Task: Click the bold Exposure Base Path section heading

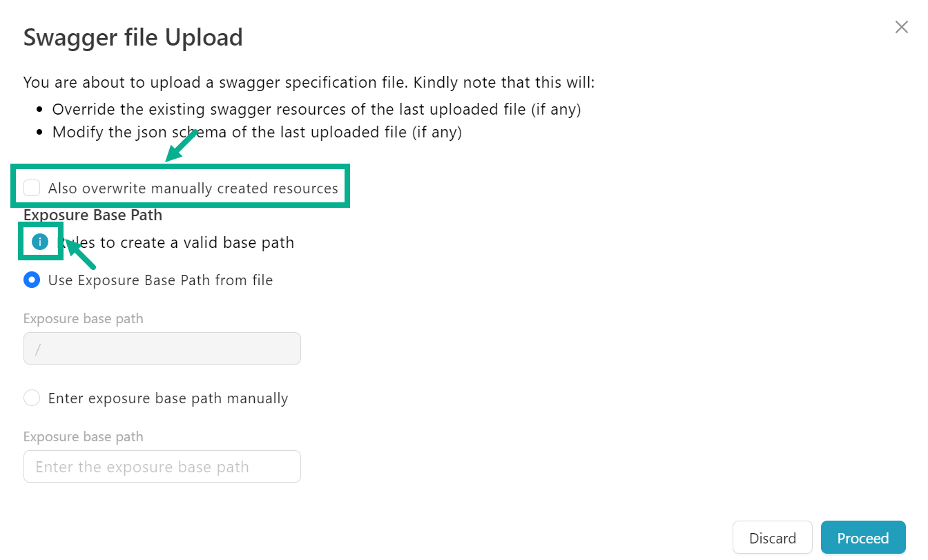Action: pos(93,215)
